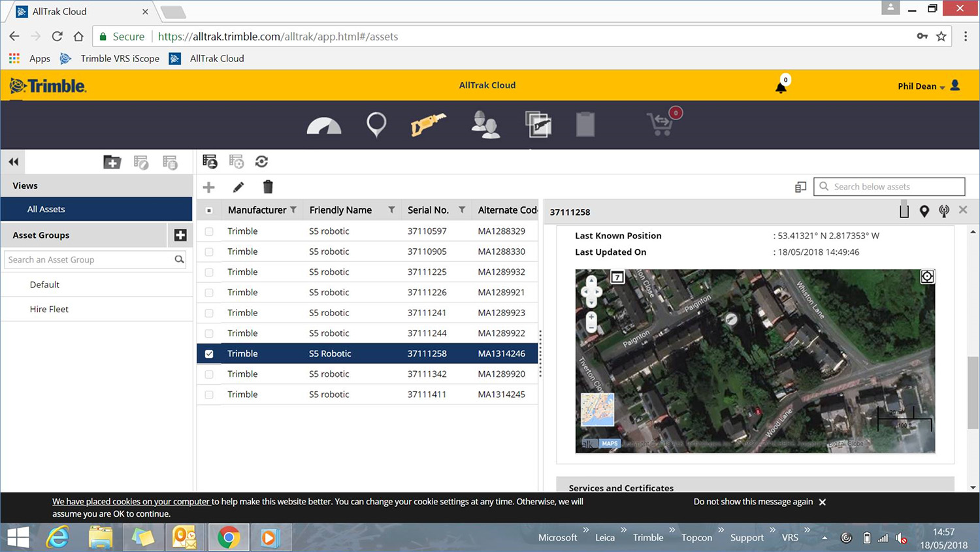Click the add view folder icon

point(112,162)
